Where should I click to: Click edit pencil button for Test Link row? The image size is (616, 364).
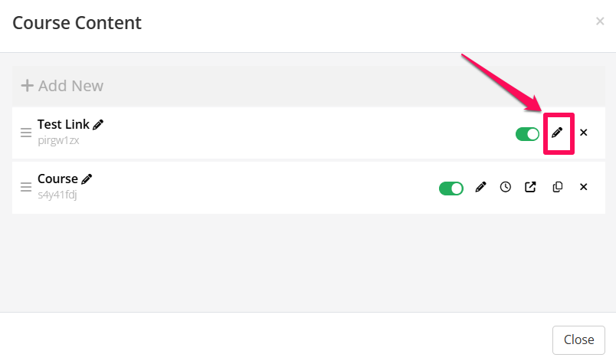558,133
